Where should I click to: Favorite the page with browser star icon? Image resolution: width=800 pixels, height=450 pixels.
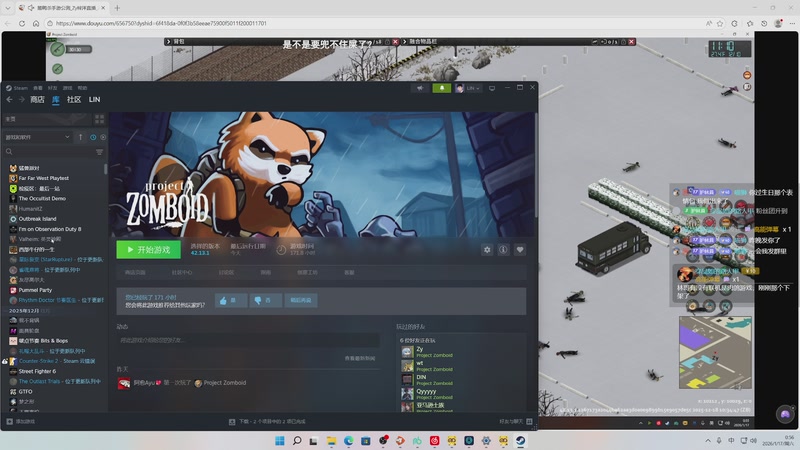point(720,23)
